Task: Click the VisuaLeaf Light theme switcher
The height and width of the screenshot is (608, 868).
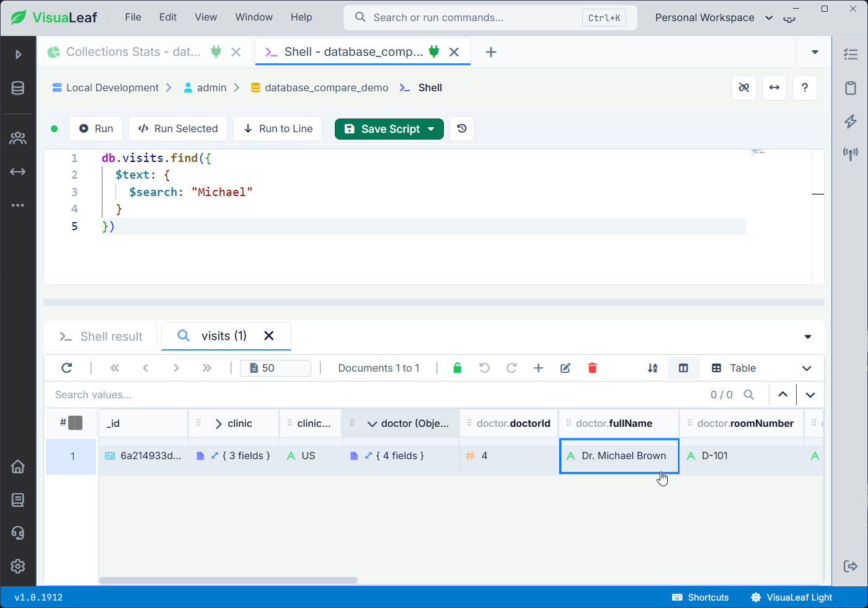Action: point(791,597)
